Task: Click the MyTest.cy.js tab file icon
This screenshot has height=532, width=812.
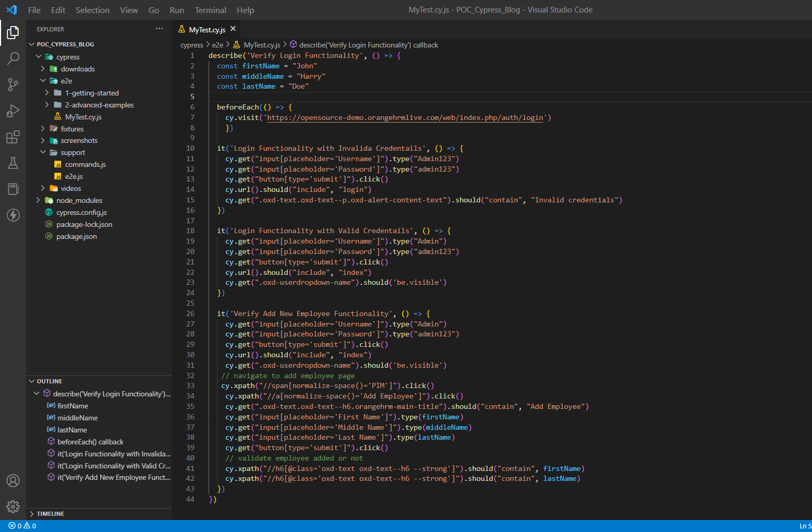Action: [x=182, y=29]
